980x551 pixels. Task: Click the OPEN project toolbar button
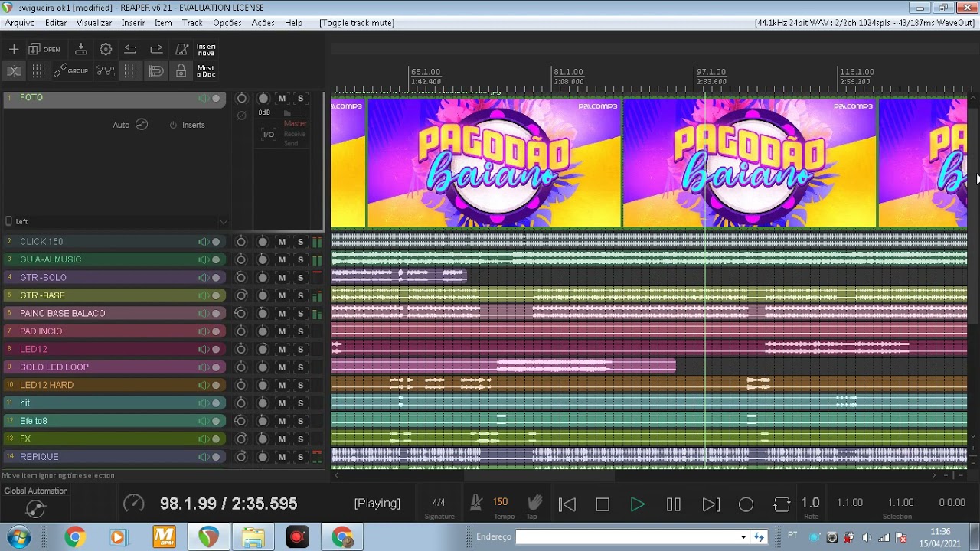[x=44, y=49]
